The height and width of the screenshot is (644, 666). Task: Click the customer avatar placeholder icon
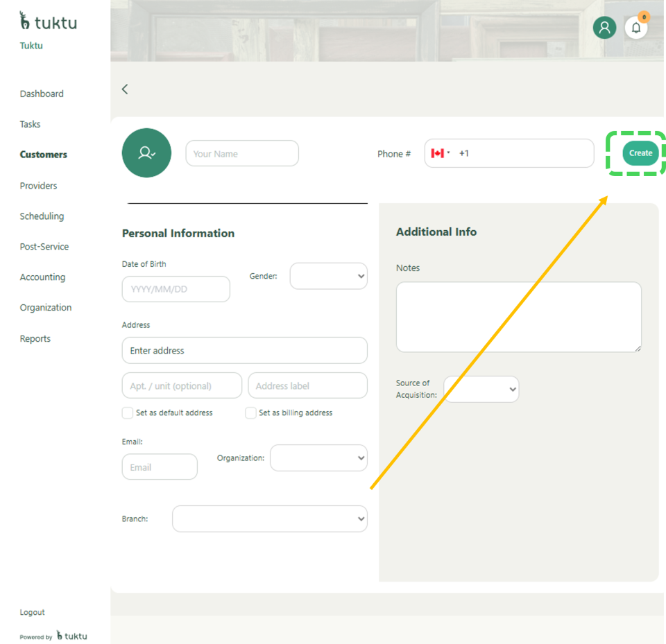tap(146, 153)
